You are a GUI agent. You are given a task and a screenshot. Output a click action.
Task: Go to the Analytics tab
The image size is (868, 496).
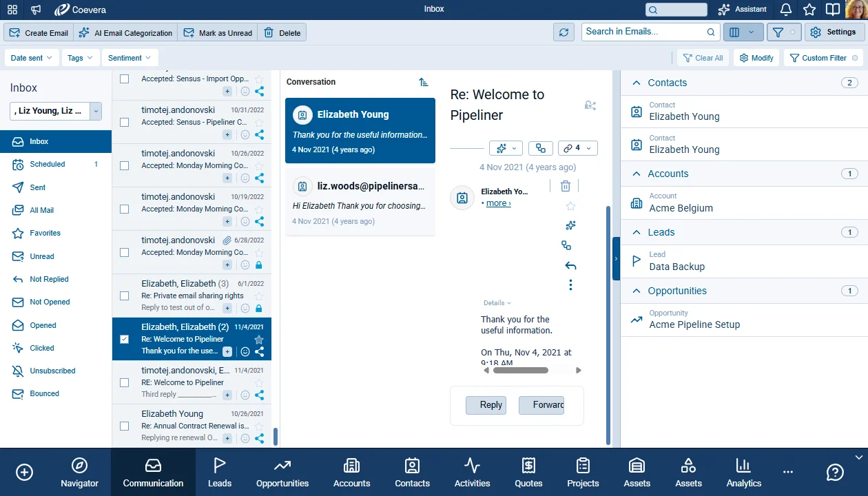(x=744, y=473)
